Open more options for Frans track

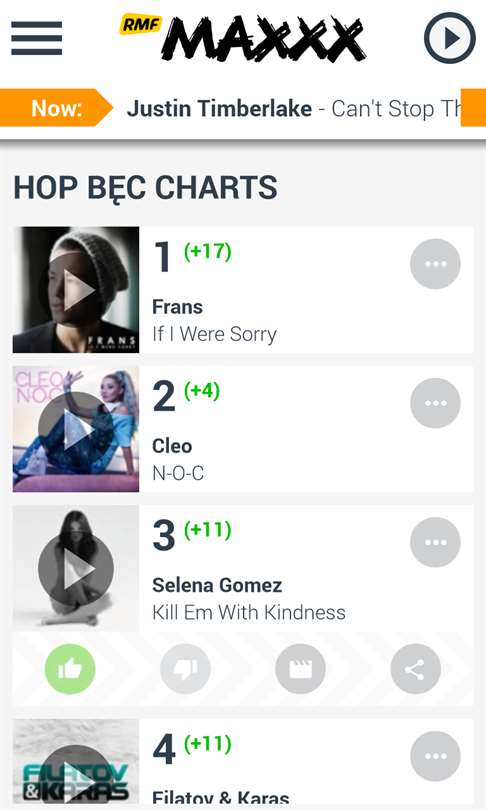(435, 264)
